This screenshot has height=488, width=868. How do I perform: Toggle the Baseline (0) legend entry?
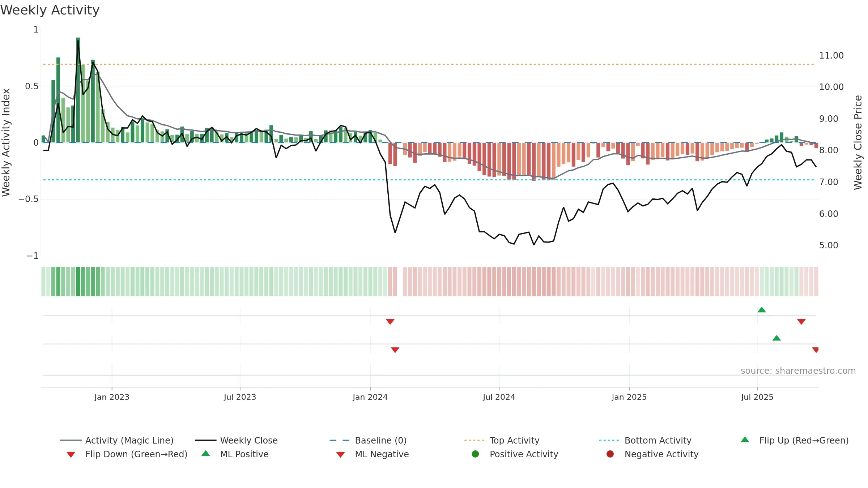[x=368, y=440]
